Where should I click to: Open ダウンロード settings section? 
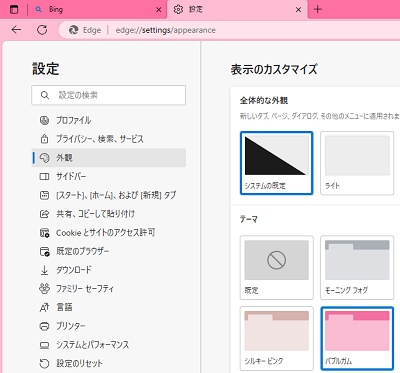(x=109, y=270)
